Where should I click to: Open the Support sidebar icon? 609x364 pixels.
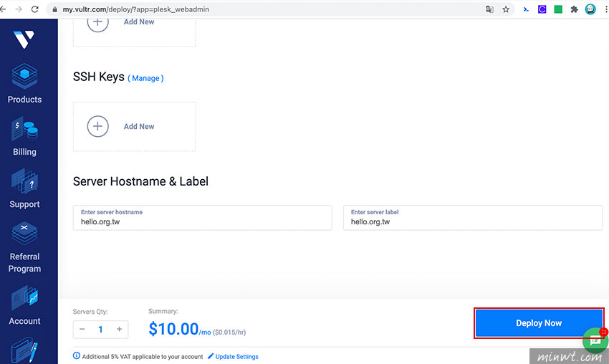click(24, 181)
